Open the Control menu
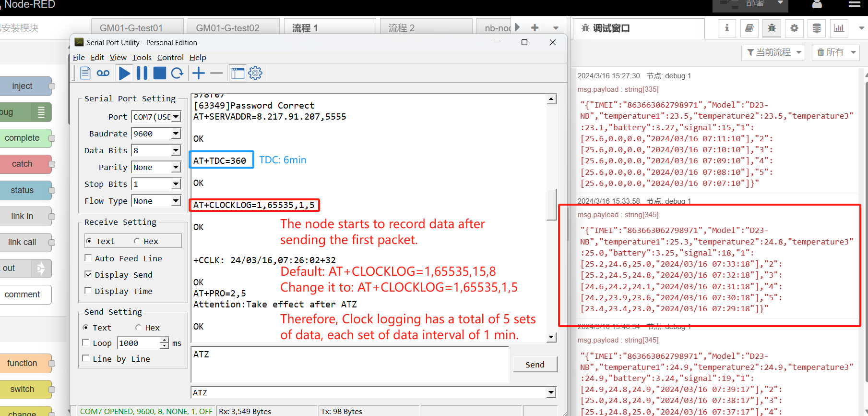Image resolution: width=868 pixels, height=416 pixels. click(170, 58)
